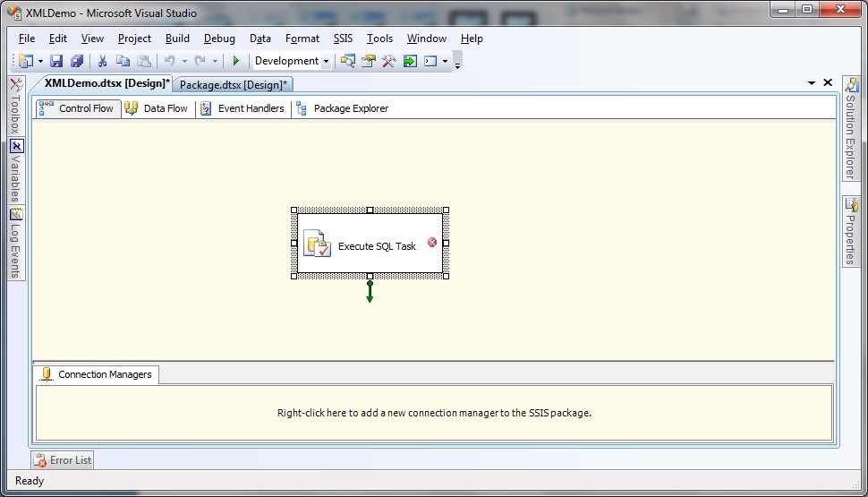Viewport: 868px width, 497px height.
Task: Select the Event Handlers designer tab
Action: 243,108
